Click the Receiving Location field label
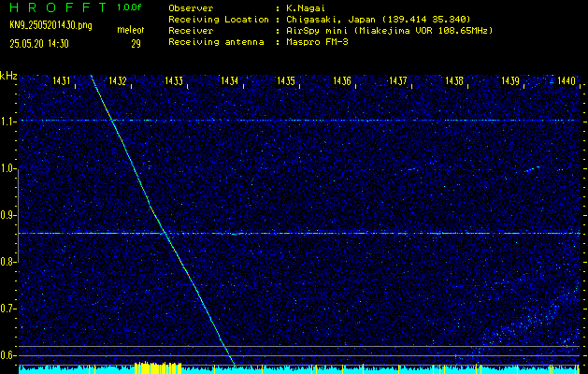 tap(219, 20)
